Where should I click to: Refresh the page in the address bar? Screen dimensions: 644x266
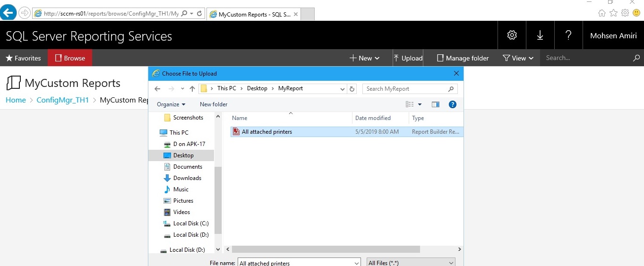[x=200, y=14]
